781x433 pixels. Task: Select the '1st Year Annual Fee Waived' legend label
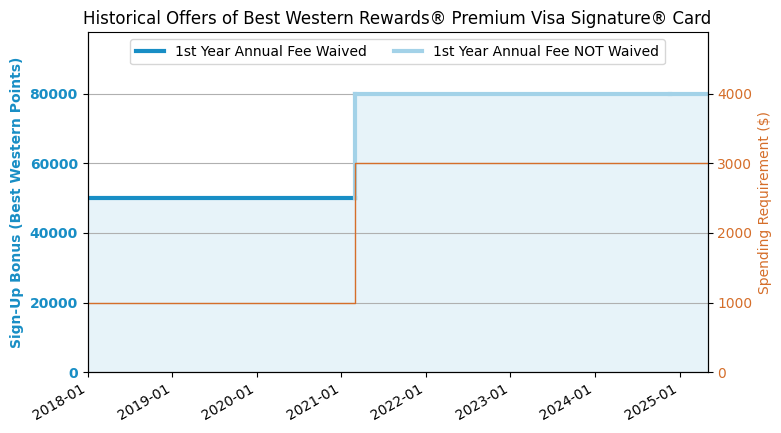(x=270, y=51)
